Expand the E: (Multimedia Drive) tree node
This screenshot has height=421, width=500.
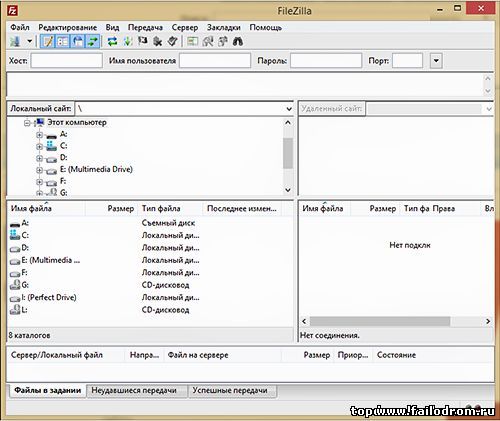[39, 170]
